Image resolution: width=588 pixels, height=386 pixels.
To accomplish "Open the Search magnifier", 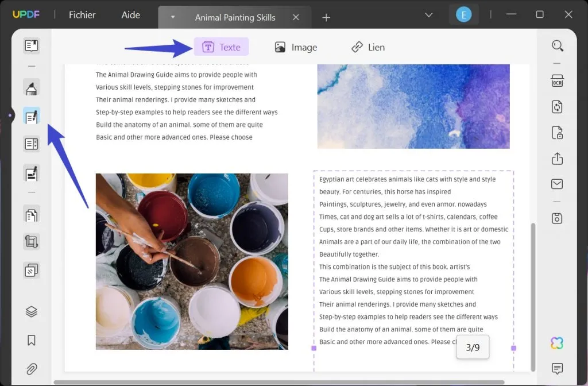I will (x=557, y=46).
